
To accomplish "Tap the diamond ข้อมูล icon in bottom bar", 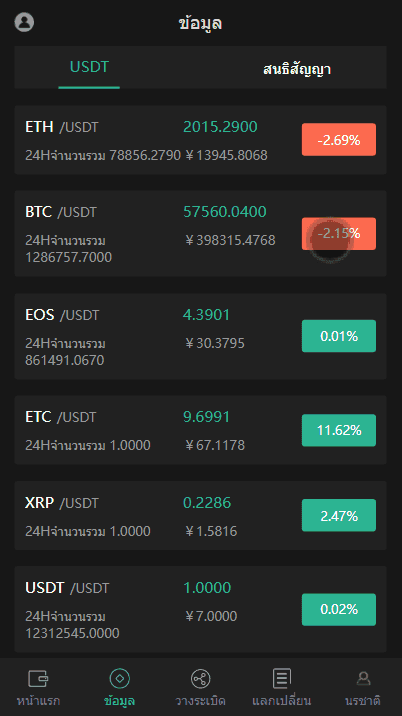I will tap(120, 678).
